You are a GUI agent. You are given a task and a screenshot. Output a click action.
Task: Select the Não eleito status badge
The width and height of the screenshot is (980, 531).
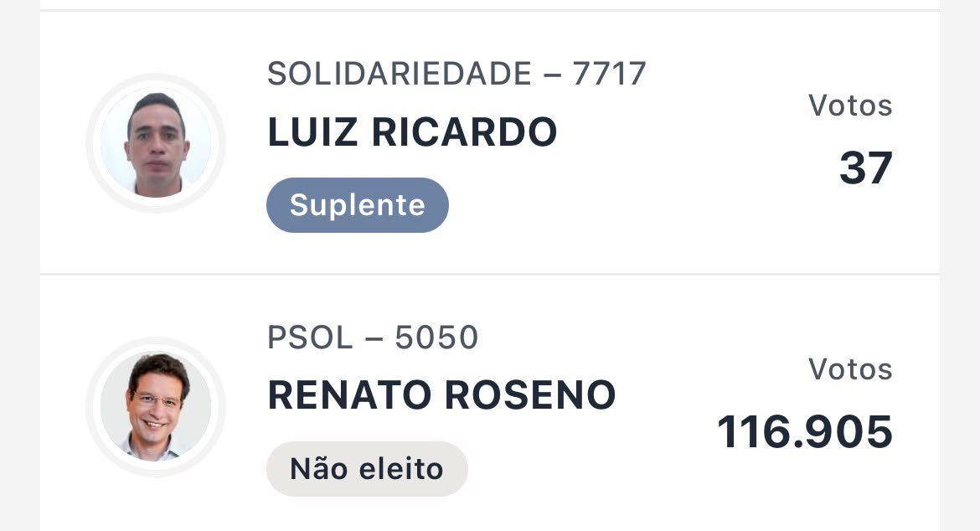tap(367, 468)
